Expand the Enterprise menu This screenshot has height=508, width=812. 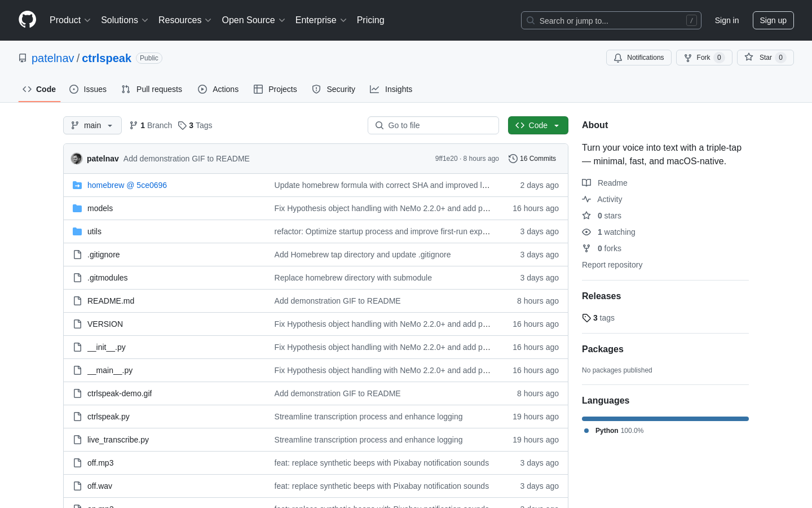[x=321, y=20]
